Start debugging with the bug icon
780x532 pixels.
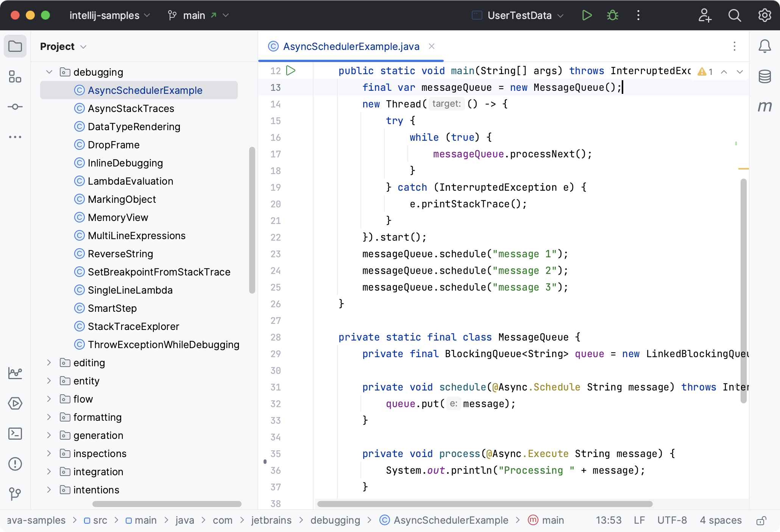(612, 16)
